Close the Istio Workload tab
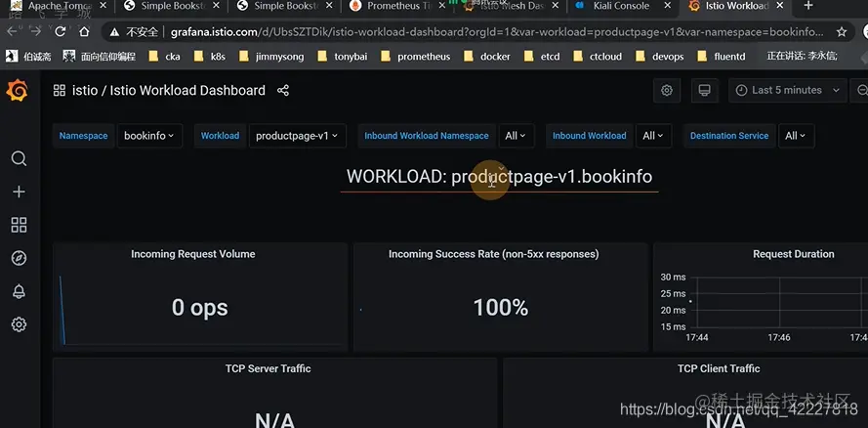 pyautogui.click(x=780, y=6)
